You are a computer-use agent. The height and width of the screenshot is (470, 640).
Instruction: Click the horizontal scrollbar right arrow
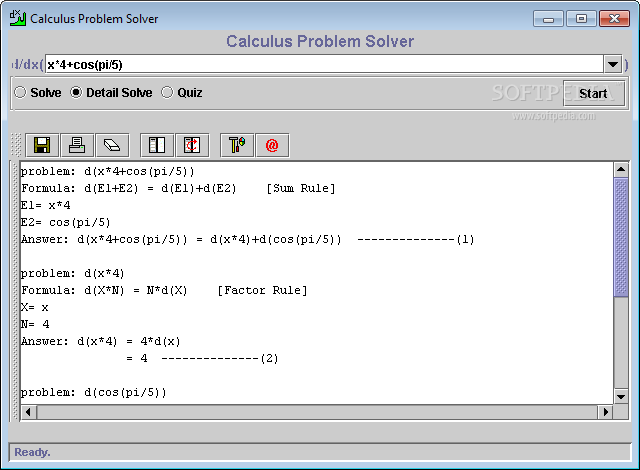click(606, 412)
